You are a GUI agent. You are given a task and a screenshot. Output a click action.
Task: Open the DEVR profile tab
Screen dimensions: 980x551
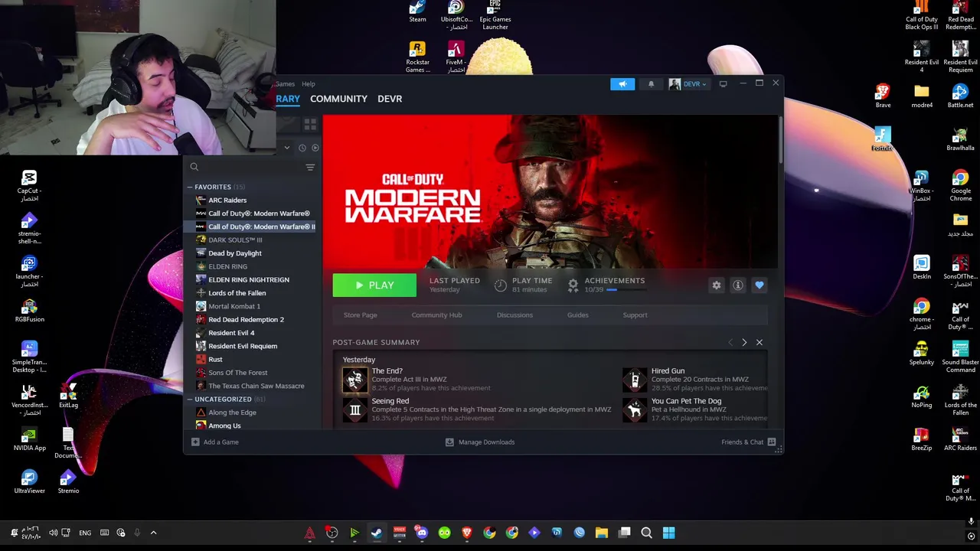click(x=390, y=99)
